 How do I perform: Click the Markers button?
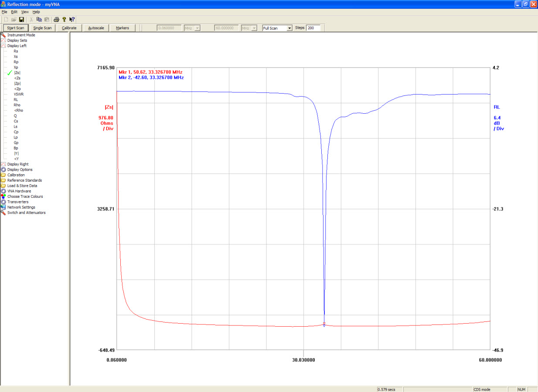click(x=123, y=28)
